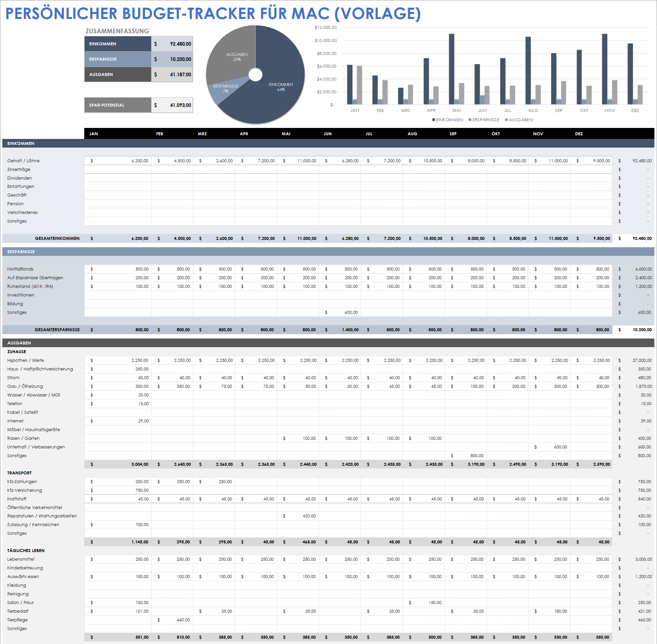
Task: Select the "Erstattungen" row label
Action: [x=21, y=187]
